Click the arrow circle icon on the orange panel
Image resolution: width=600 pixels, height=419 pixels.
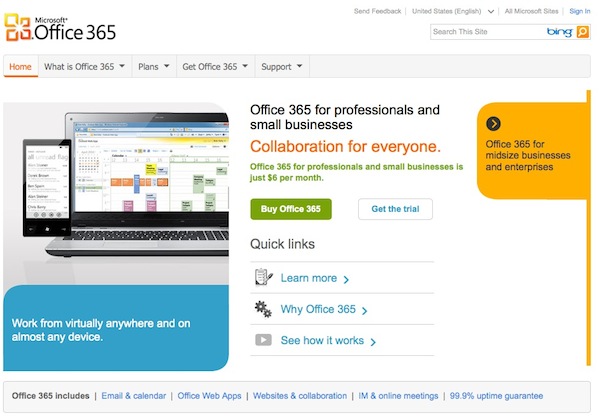(493, 124)
